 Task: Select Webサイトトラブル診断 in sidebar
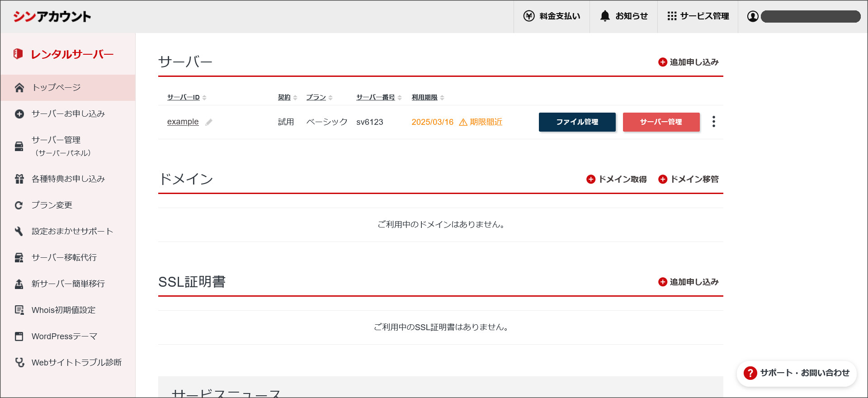(68, 363)
